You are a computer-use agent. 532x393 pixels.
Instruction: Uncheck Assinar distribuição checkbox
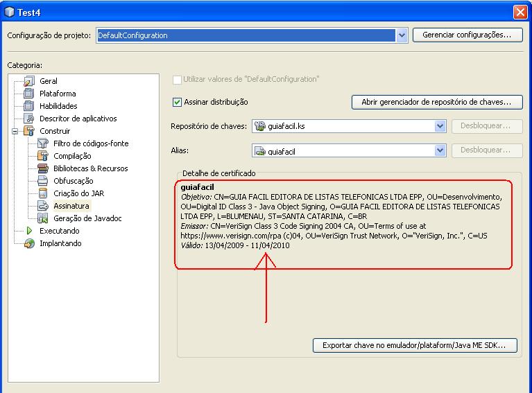click(177, 102)
